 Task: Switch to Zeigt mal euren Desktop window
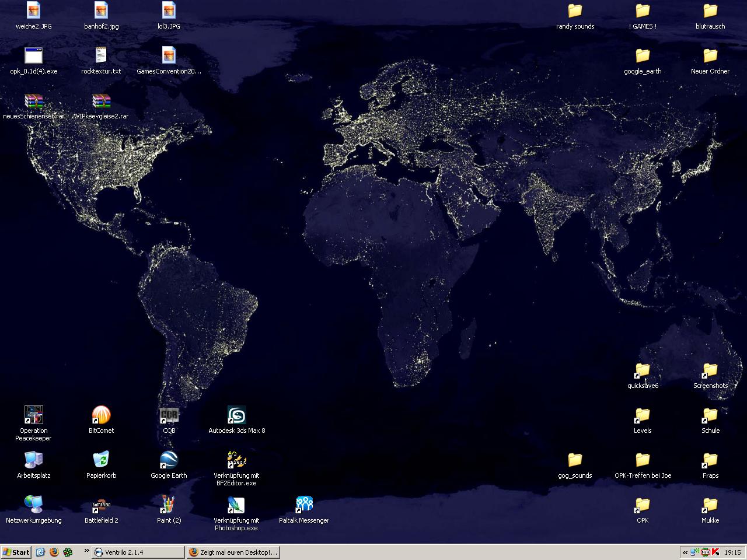[233, 552]
